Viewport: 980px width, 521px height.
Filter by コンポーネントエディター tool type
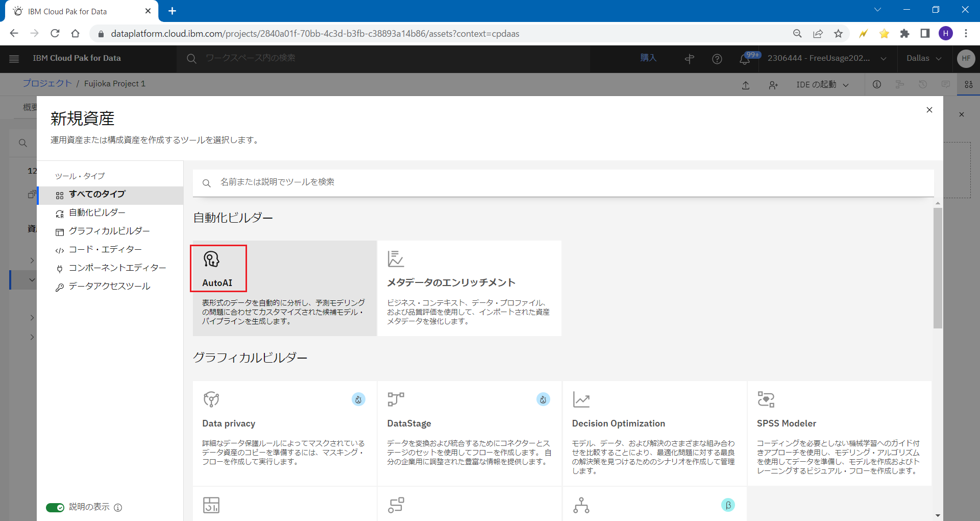pyautogui.click(x=110, y=268)
